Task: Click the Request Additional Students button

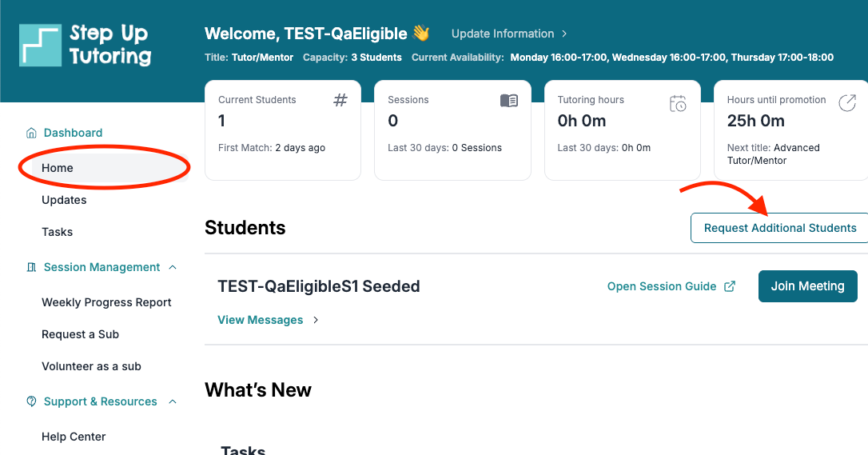Action: [x=779, y=228]
